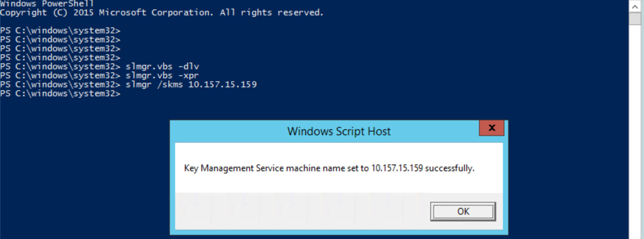Viewport: 644px width, 239px height.
Task: Click the 'slmgr.vbs -dlv' command line
Action: click(x=100, y=67)
